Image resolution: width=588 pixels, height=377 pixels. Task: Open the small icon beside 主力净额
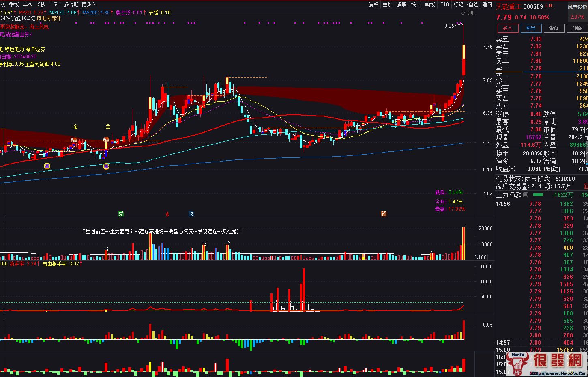pos(526,195)
